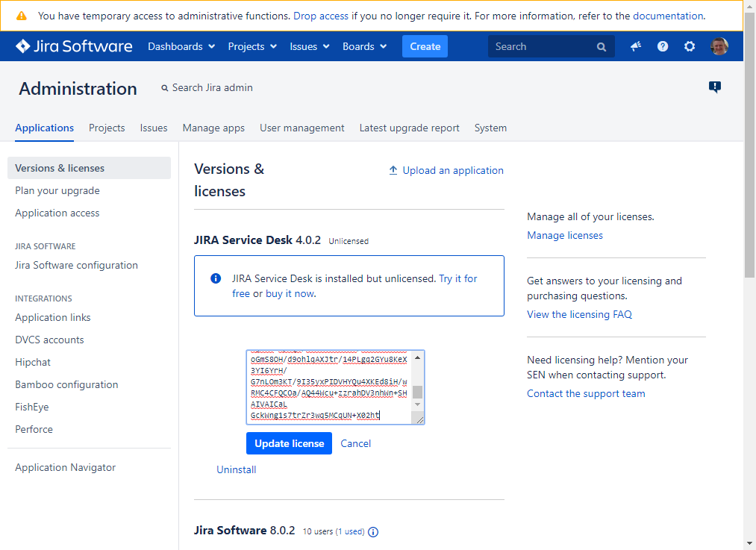Screen dimensions: 756x550
Task: Click the Uninstall link
Action: pyautogui.click(x=237, y=469)
